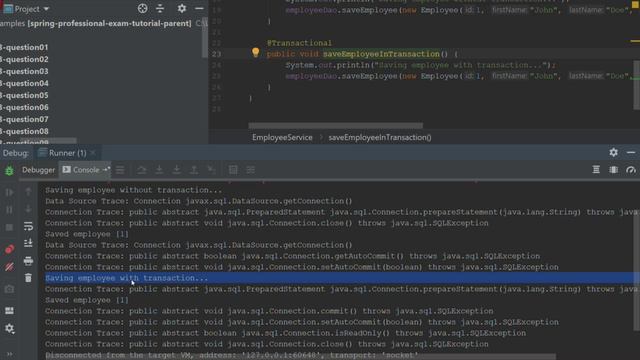Image resolution: width=640 pixels, height=360 pixels.
Task: Open Debug tool window settings gear
Action: [613, 152]
